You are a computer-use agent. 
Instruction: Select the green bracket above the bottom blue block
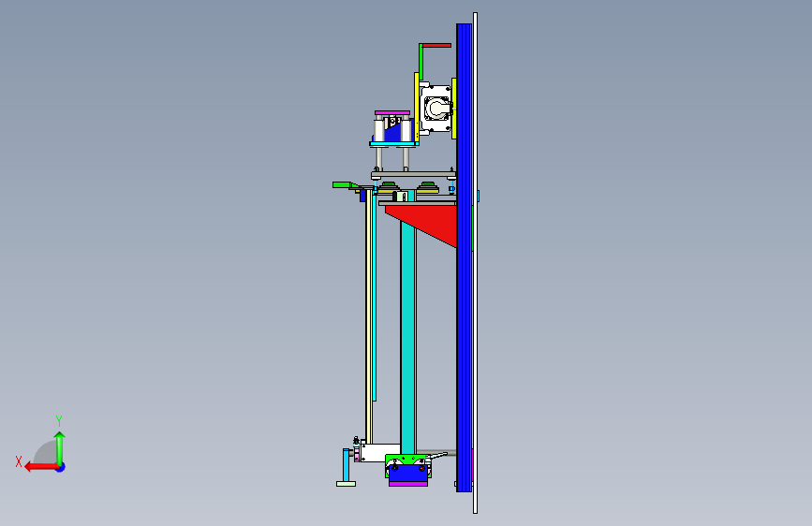[406, 460]
